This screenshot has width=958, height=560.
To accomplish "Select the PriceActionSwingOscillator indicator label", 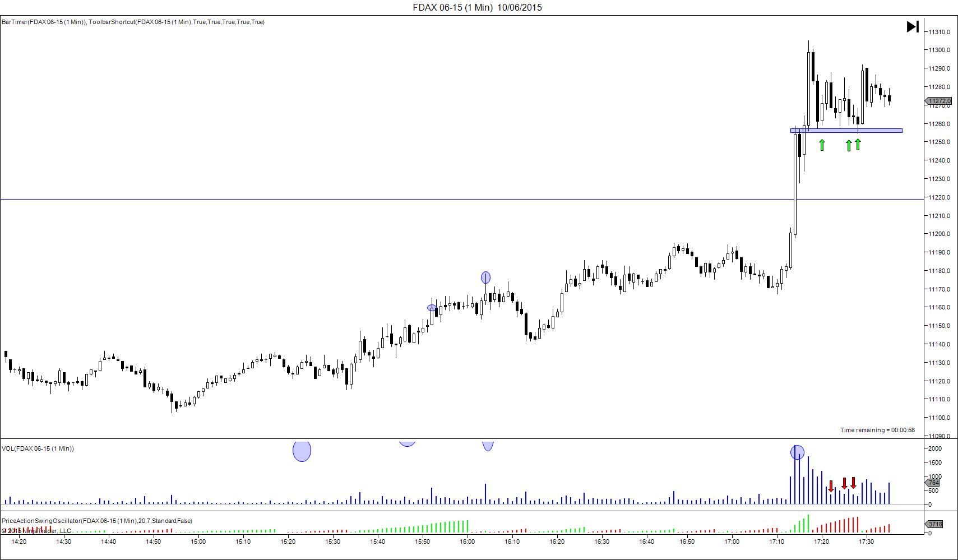I will tap(97, 521).
